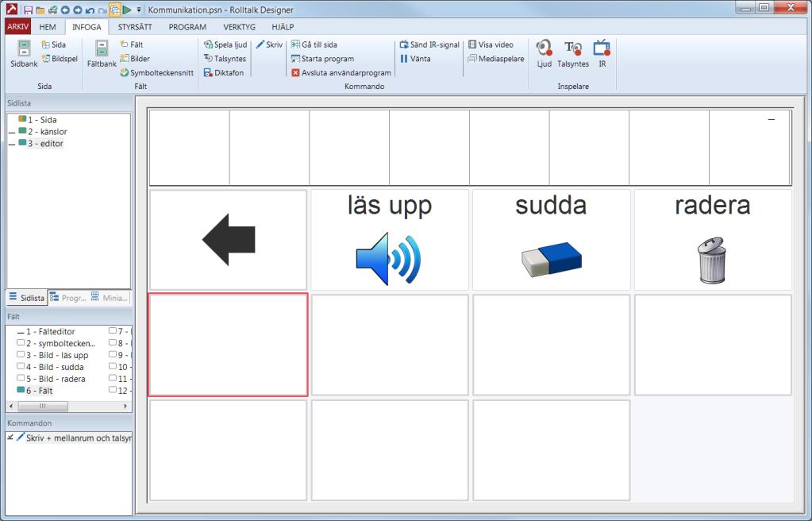Switch to the Sidlista panel tab
Viewport: 812px width, 521px height.
pyautogui.click(x=27, y=298)
